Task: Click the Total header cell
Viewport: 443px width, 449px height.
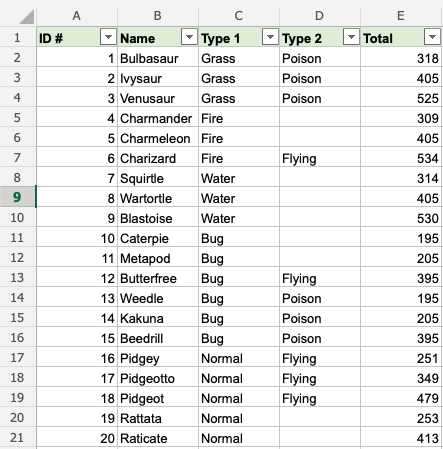Action: pyautogui.click(x=401, y=37)
